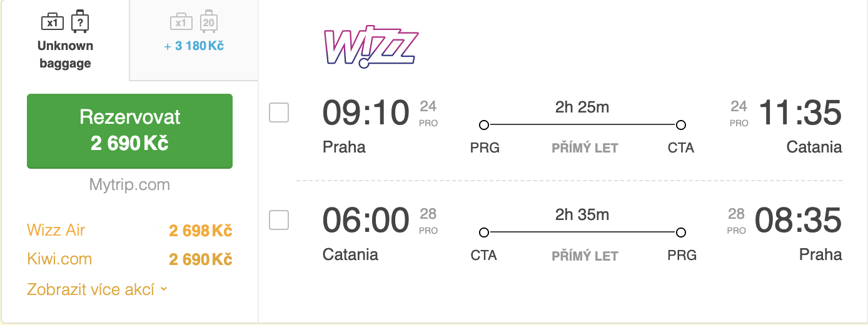The image size is (868, 325).
Task: Open the Wizz Air offer link
Action: 56,230
